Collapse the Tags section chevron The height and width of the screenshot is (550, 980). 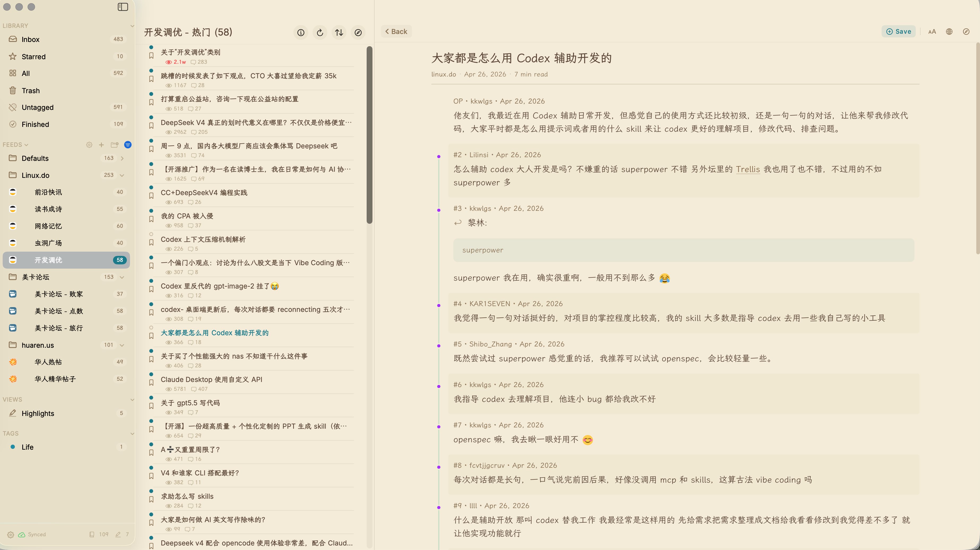coord(132,433)
